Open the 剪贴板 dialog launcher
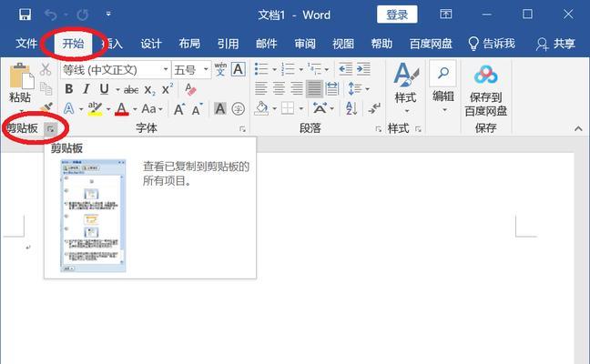The height and width of the screenshot is (364, 590). click(x=50, y=129)
